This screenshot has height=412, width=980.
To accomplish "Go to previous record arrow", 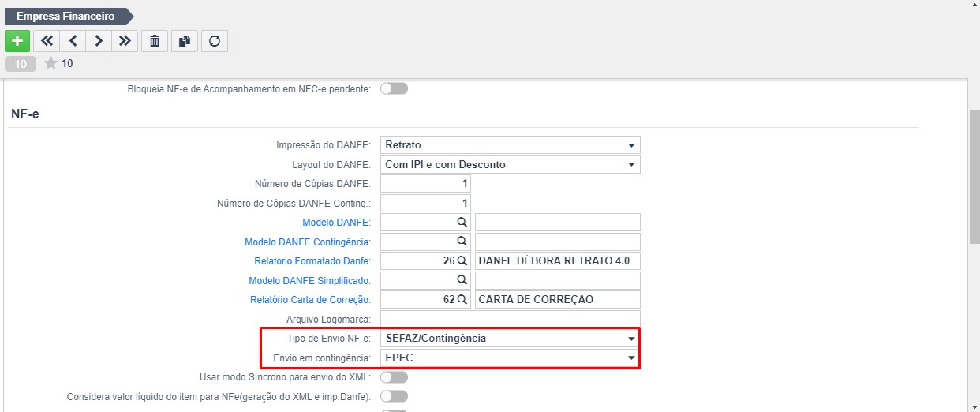I will [x=73, y=41].
